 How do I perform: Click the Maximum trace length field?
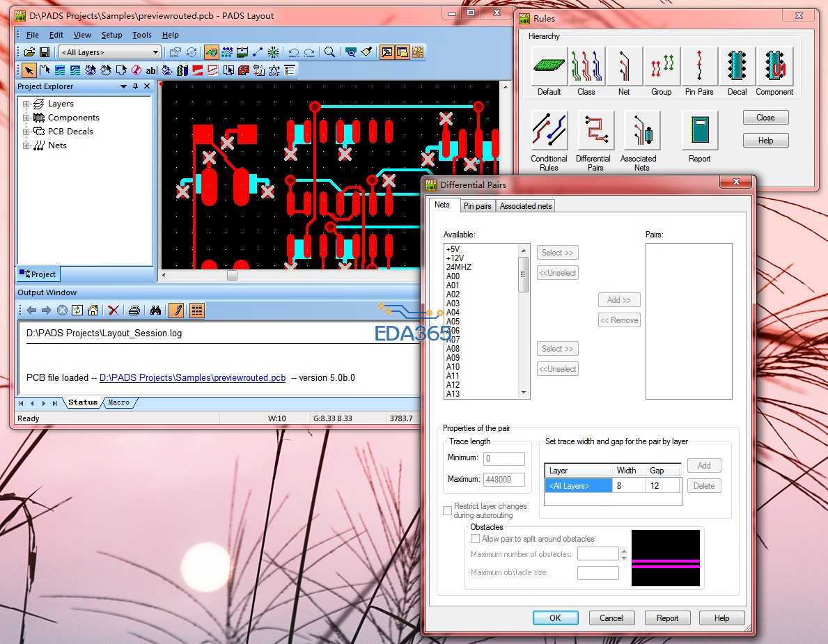(504, 479)
